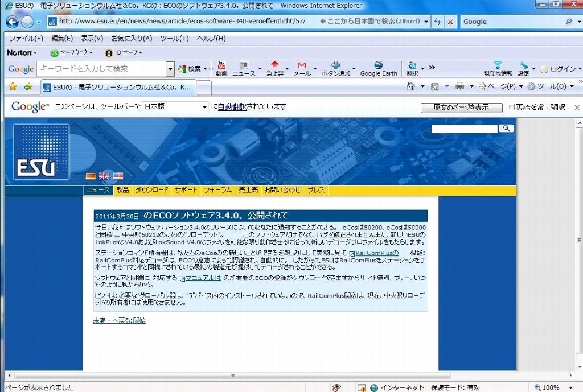Image resolution: width=583 pixels, height=392 pixels.
Task: Click the browser Back arrow button
Action: [13, 22]
